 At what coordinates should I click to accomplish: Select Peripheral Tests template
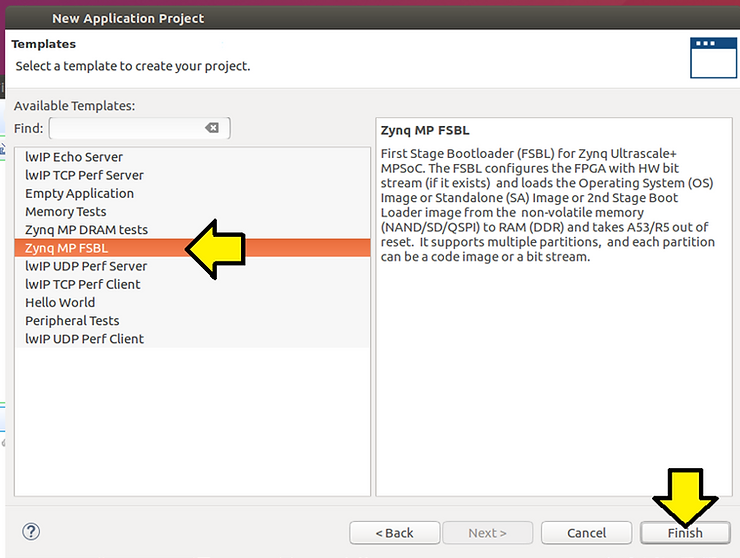click(x=193, y=321)
